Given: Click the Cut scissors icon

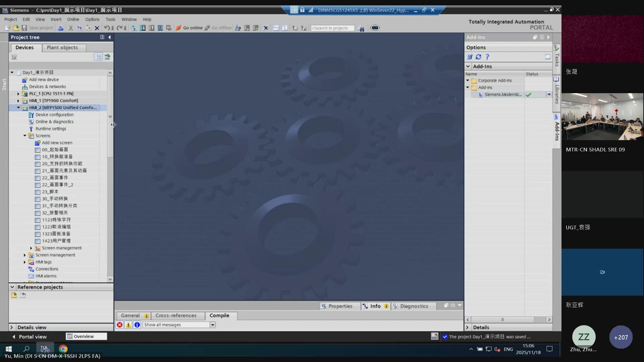Looking at the screenshot, I should pyautogui.click(x=70, y=28).
